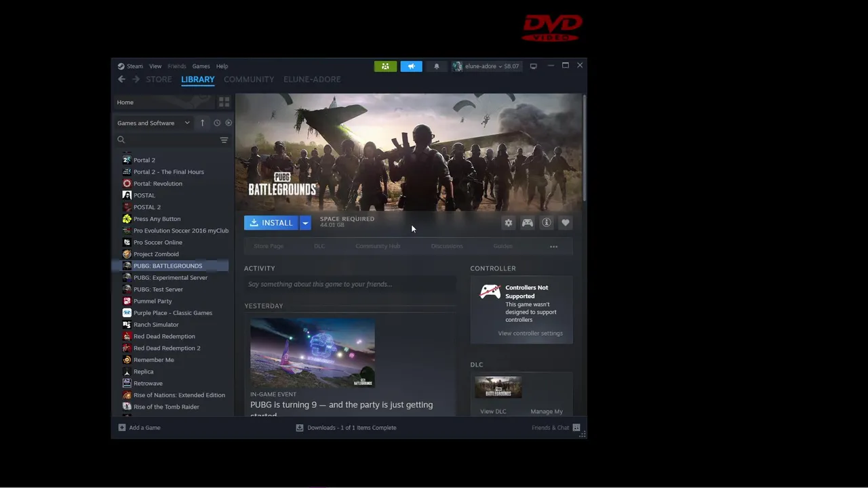Switch to the COMMUNITY tab
The image size is (868, 488).
coord(249,79)
